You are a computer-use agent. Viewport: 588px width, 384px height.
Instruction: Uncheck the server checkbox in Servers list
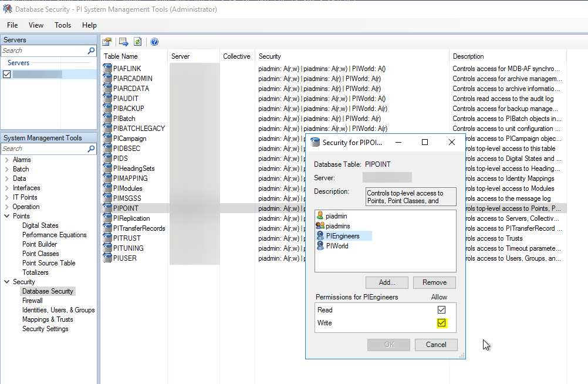click(7, 74)
